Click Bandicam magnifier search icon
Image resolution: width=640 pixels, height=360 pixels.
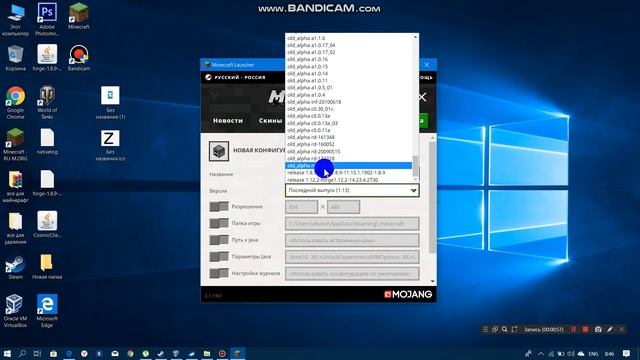coord(504,329)
